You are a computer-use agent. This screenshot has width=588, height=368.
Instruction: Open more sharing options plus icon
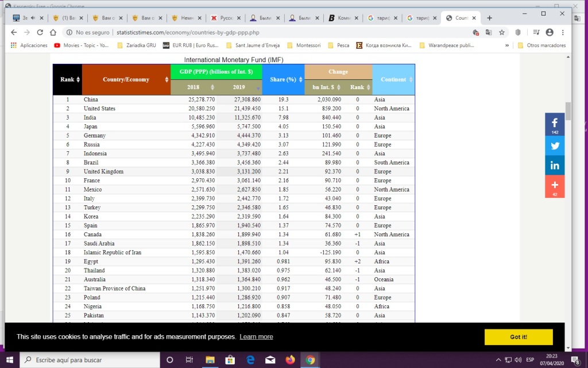point(555,186)
